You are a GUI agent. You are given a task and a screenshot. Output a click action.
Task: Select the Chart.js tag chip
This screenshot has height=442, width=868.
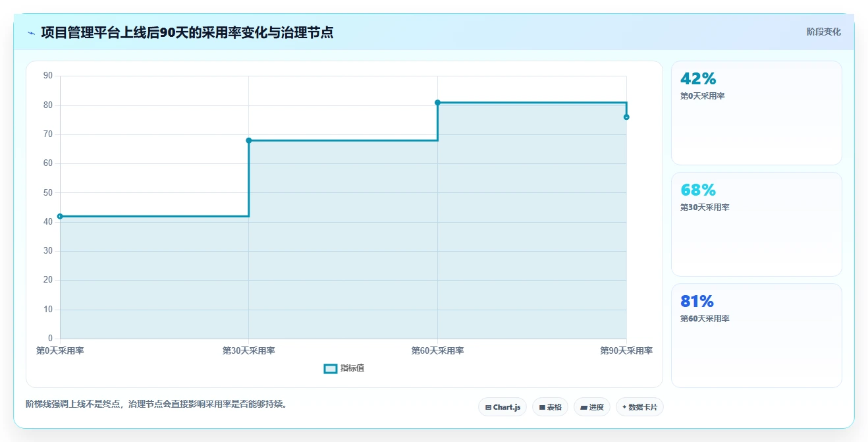point(502,407)
